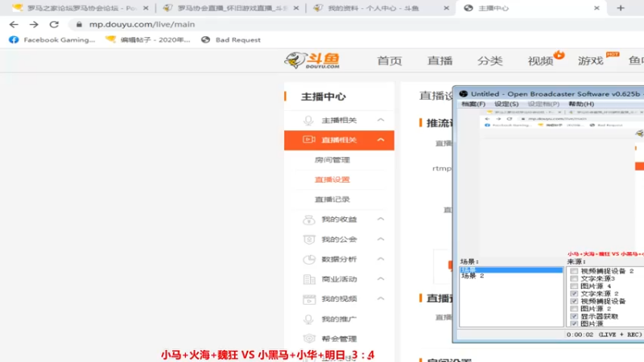Open the 我的推广 sidebar item
The width and height of the screenshot is (644, 362).
tap(339, 319)
